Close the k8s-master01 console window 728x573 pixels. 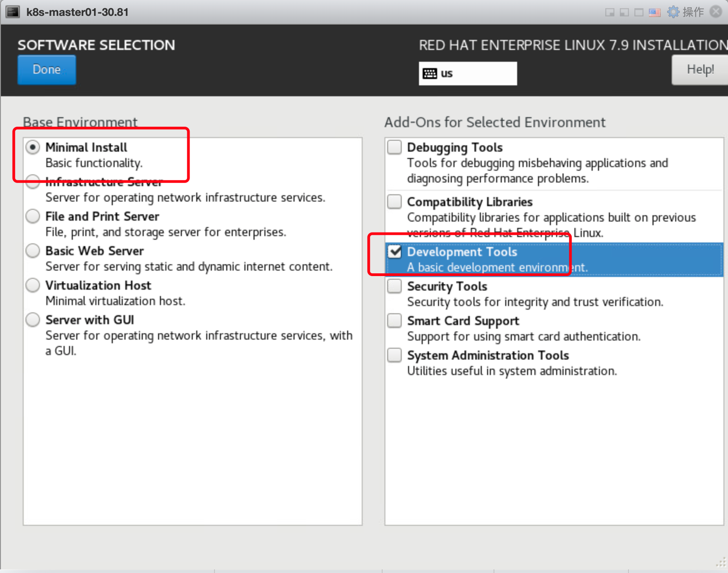tap(716, 12)
